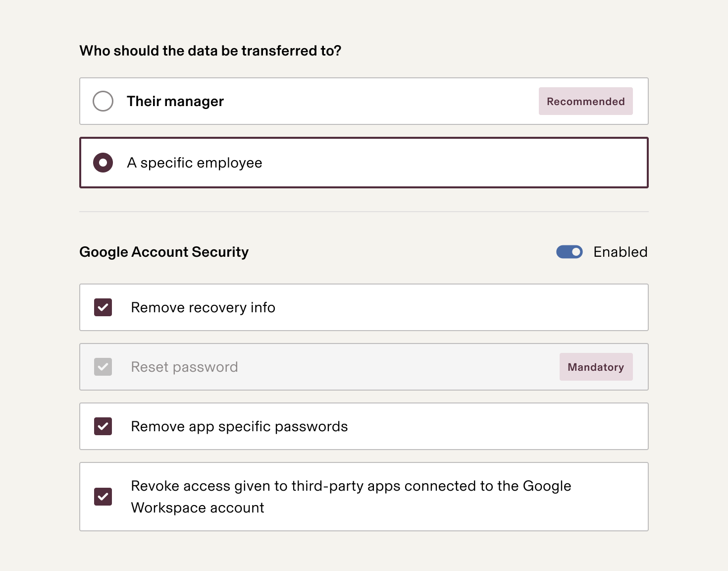Click the greyed-out "Reset password" checkbox
Image resolution: width=728 pixels, height=571 pixels.
(103, 367)
